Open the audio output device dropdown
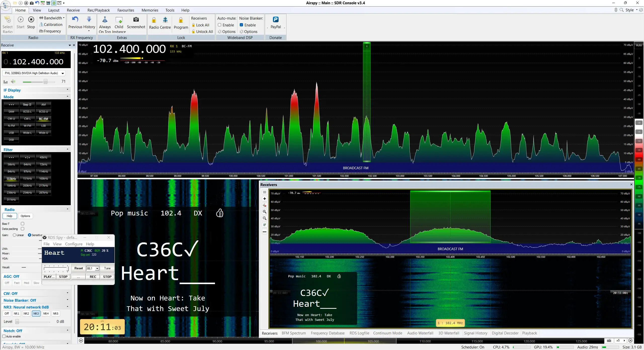Image resolution: width=644 pixels, height=350 pixels. point(34,73)
